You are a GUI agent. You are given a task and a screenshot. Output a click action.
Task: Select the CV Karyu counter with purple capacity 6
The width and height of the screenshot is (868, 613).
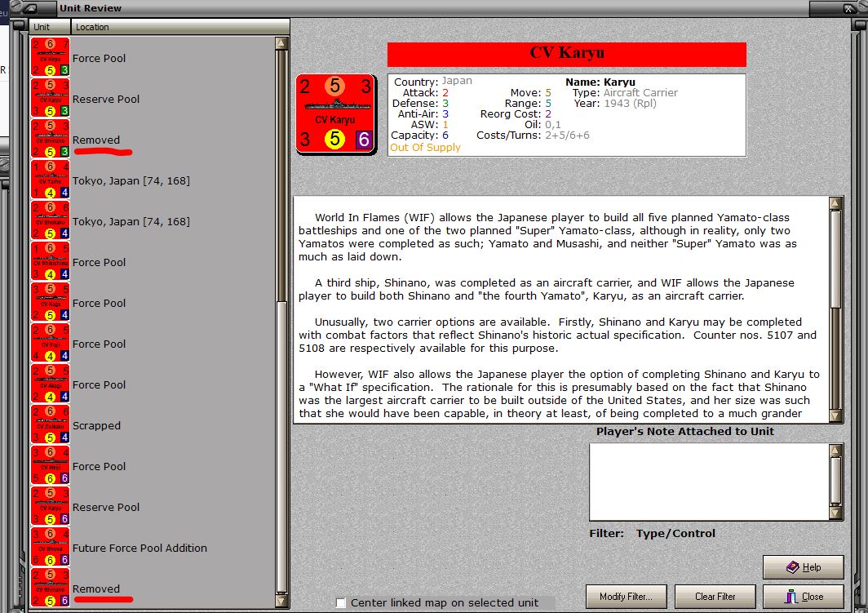click(51, 507)
